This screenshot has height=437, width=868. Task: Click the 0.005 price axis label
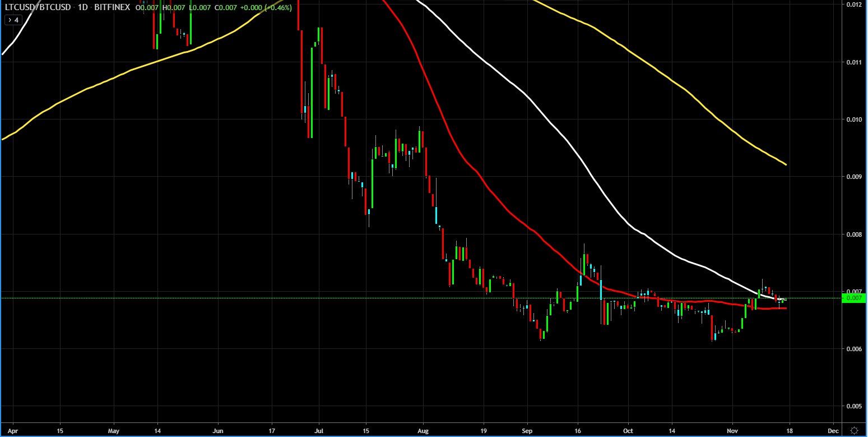(855, 406)
